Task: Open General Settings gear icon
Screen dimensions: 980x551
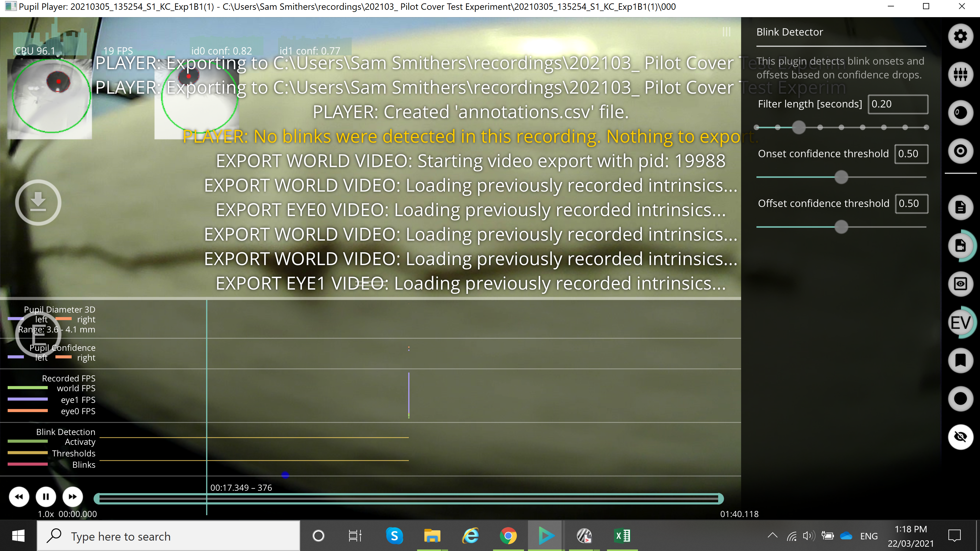Action: click(960, 36)
